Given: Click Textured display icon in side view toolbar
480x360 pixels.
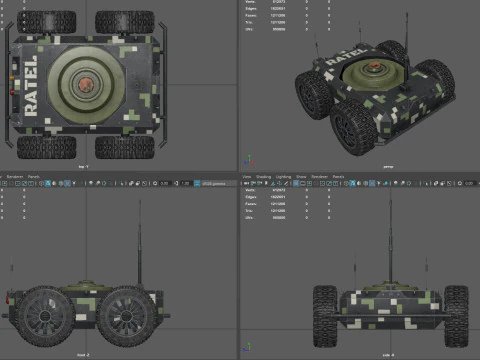Looking at the screenshot, I should coord(372,183).
